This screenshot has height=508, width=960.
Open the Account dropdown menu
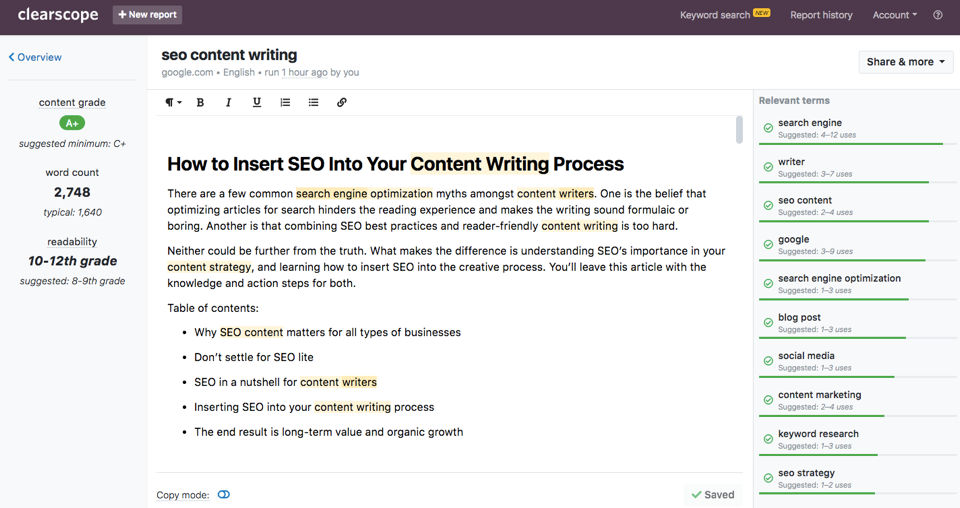point(894,15)
